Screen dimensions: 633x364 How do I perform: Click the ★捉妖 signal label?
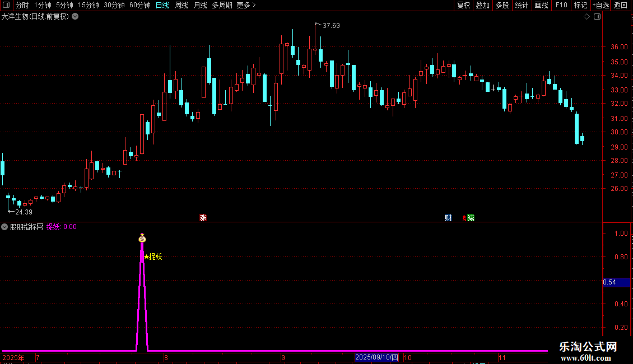pos(153,256)
